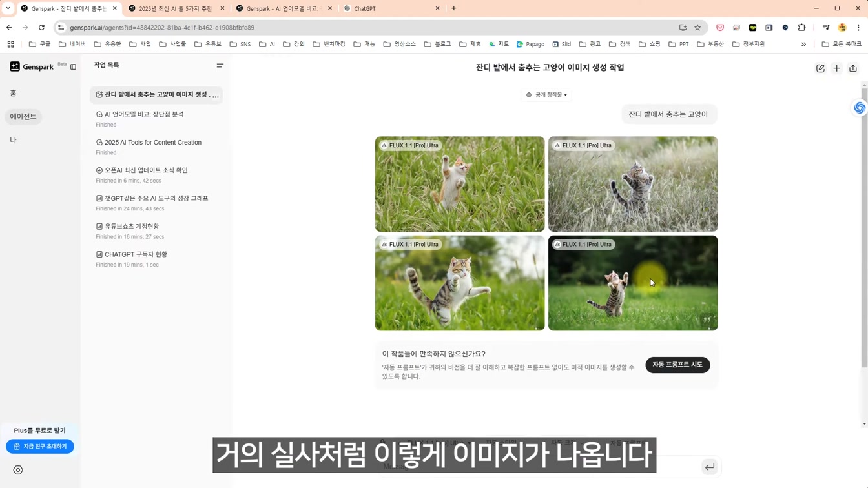Reload the page
Image resolution: width=868 pixels, height=488 pixels.
coord(41,28)
